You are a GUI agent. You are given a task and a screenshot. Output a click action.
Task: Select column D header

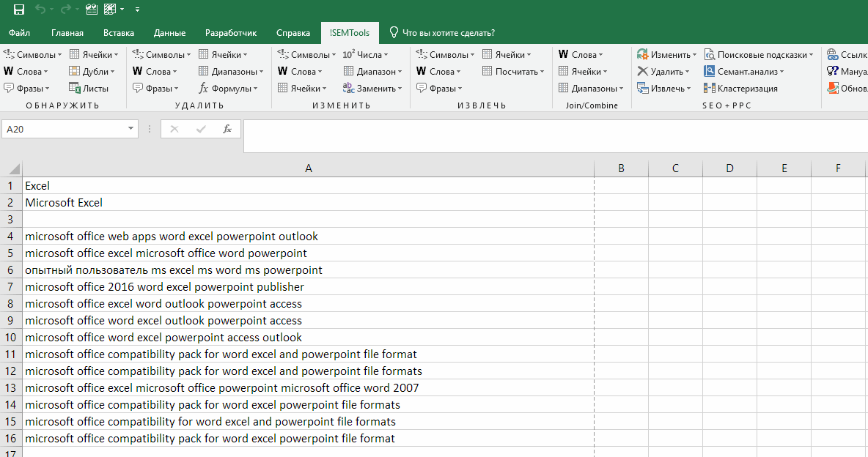pos(729,168)
